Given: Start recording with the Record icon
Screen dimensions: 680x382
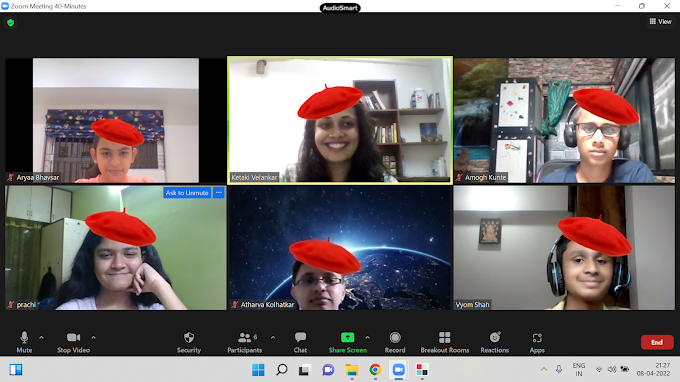Looking at the screenshot, I should click(x=395, y=337).
